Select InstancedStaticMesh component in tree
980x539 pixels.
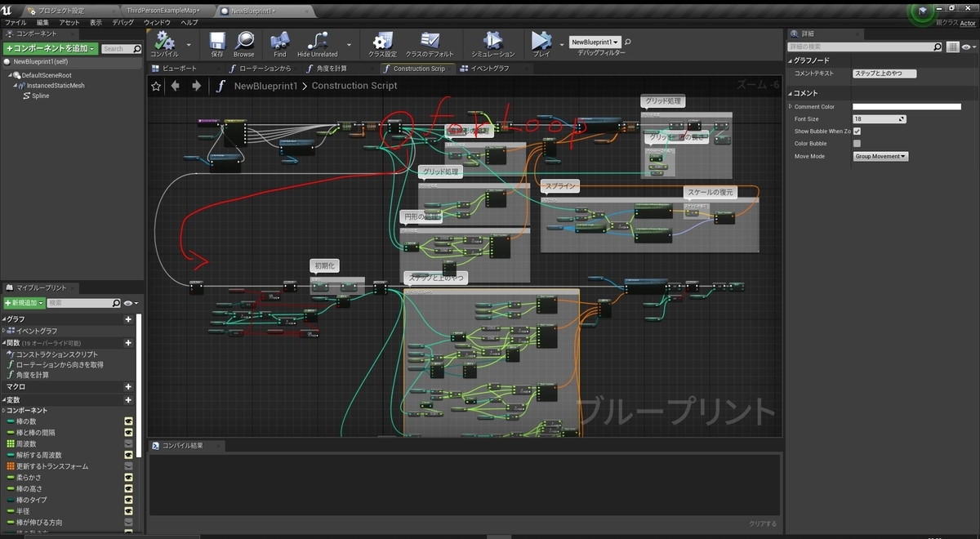pyautogui.click(x=55, y=85)
